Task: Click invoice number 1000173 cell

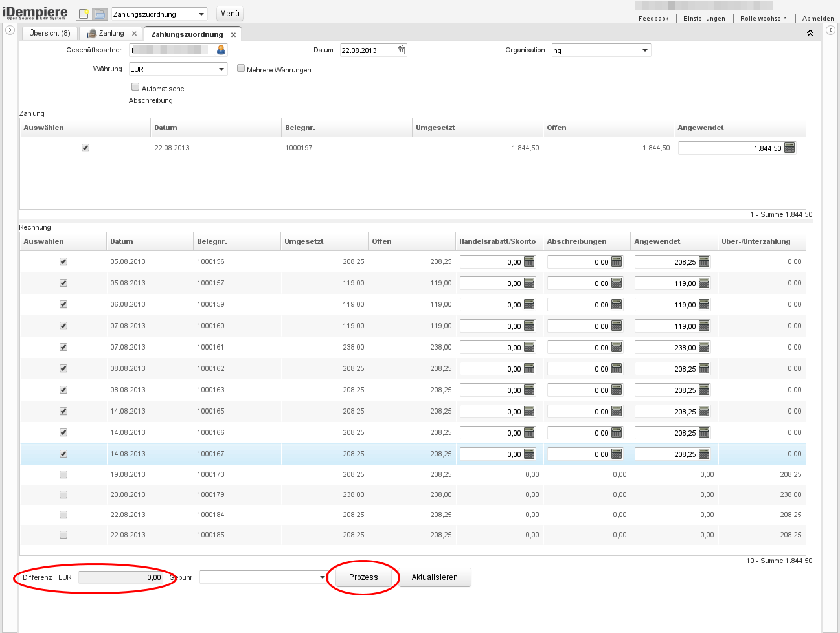Action: [x=210, y=474]
